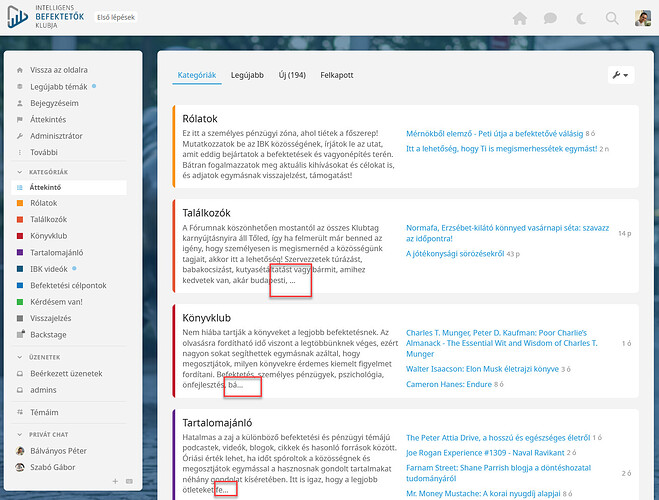This screenshot has width=659, height=500.
Task: Switch to the Legújabb tab
Action: pos(247,75)
